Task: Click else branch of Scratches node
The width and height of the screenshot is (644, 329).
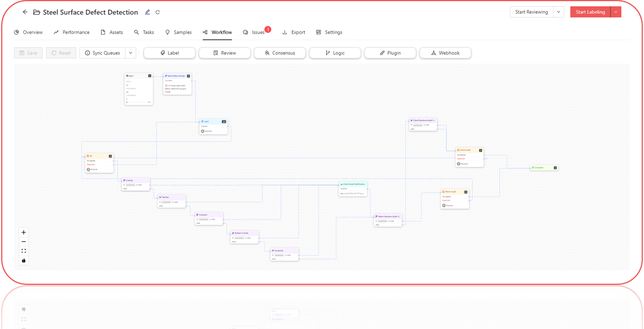Action: 274,259
